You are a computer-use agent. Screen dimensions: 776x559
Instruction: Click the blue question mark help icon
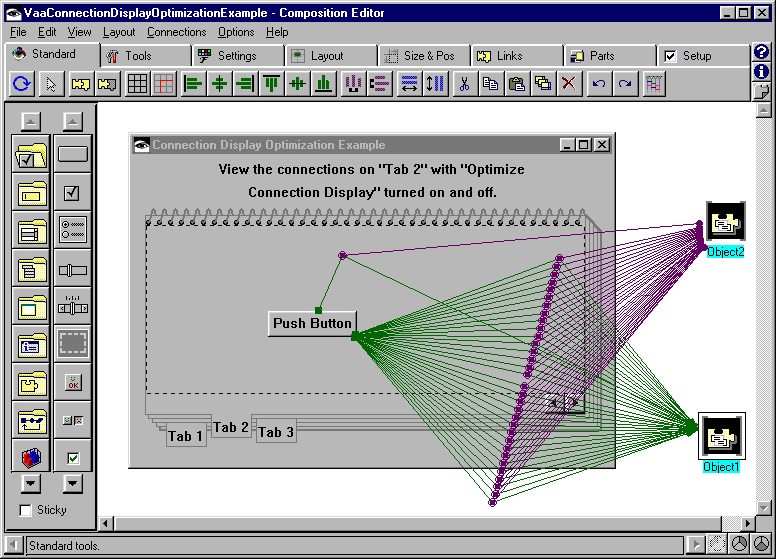762,52
